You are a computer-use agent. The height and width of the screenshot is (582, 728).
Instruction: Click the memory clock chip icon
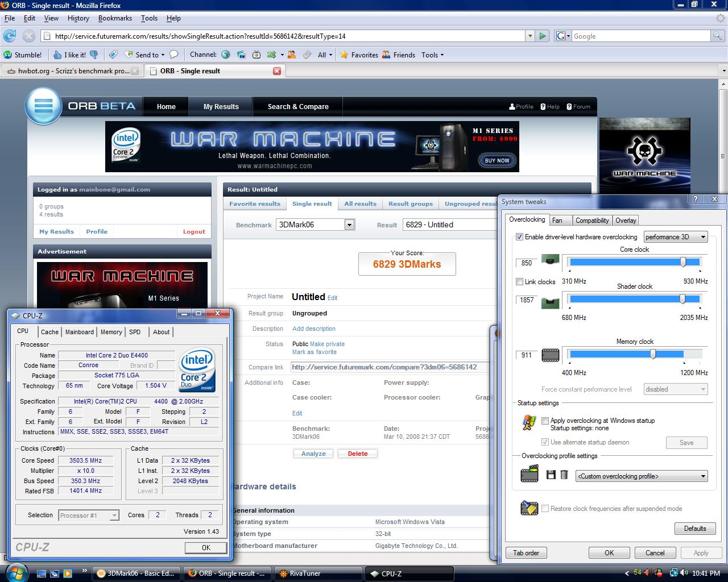click(550, 356)
